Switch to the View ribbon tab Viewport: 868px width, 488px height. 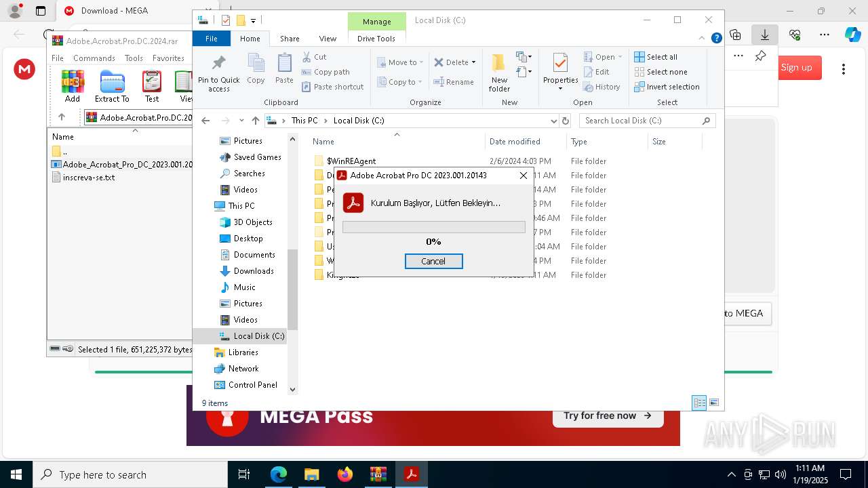coord(328,39)
